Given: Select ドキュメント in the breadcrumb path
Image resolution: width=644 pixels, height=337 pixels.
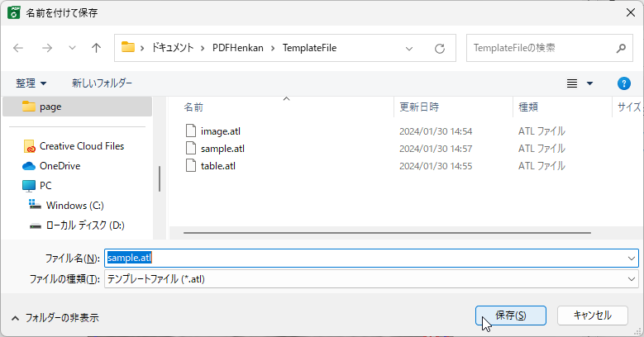Looking at the screenshot, I should [x=173, y=48].
